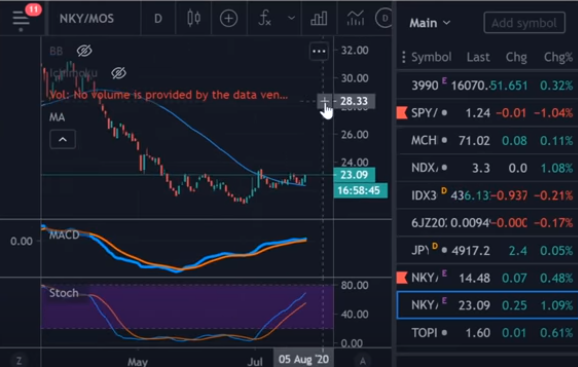Viewport: 578px width, 367px height.
Task: Open the hamburger menu with notification badge
Action: (21, 18)
